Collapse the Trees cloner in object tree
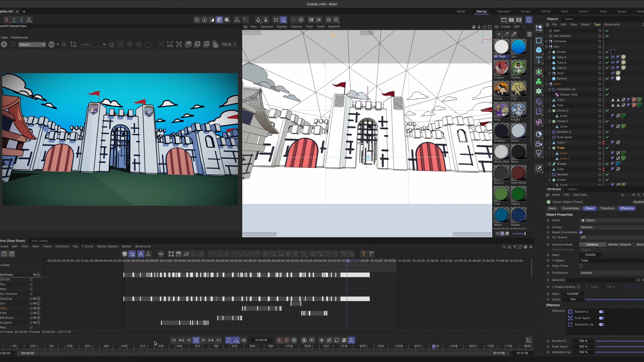Screen dimensions: 644x362 point(549,148)
